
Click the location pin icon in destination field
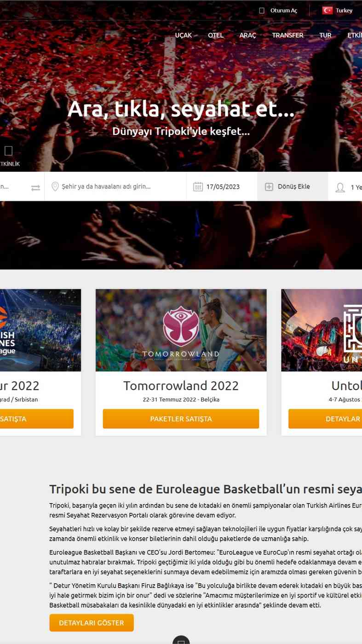point(55,186)
